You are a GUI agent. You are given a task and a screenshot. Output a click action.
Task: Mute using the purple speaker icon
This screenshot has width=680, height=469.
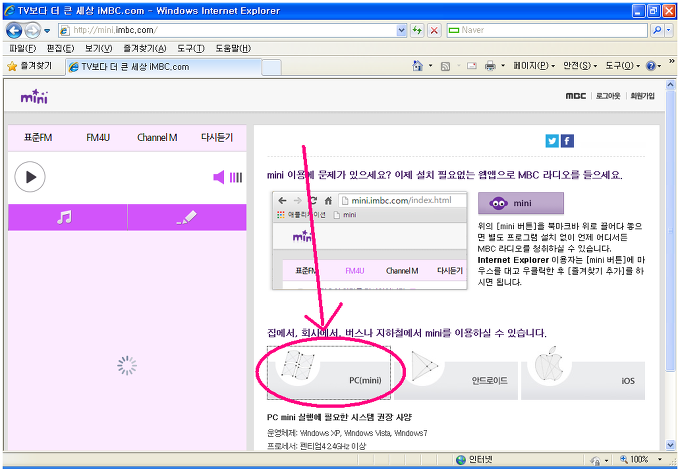219,177
